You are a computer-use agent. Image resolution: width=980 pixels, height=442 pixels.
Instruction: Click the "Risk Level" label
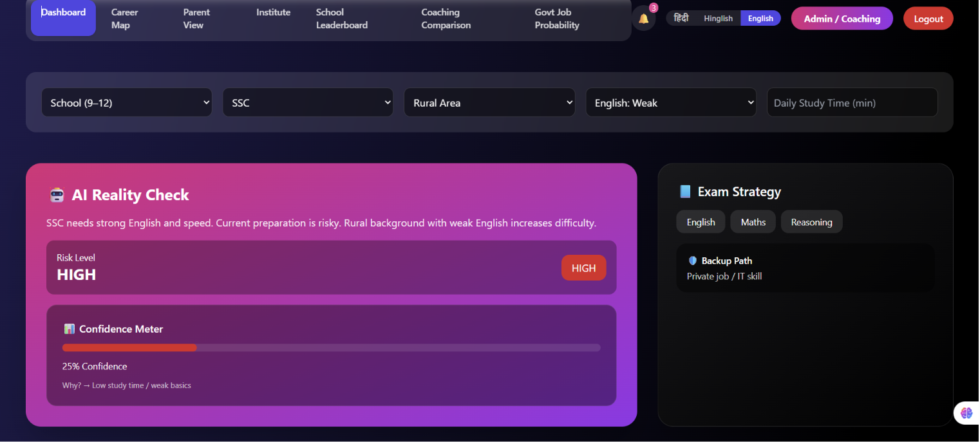(76, 257)
